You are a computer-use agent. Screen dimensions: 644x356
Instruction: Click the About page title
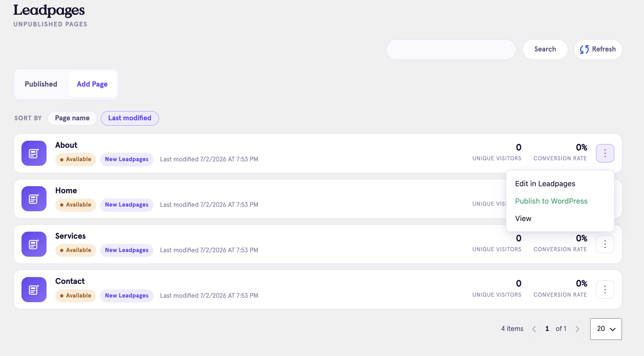66,145
